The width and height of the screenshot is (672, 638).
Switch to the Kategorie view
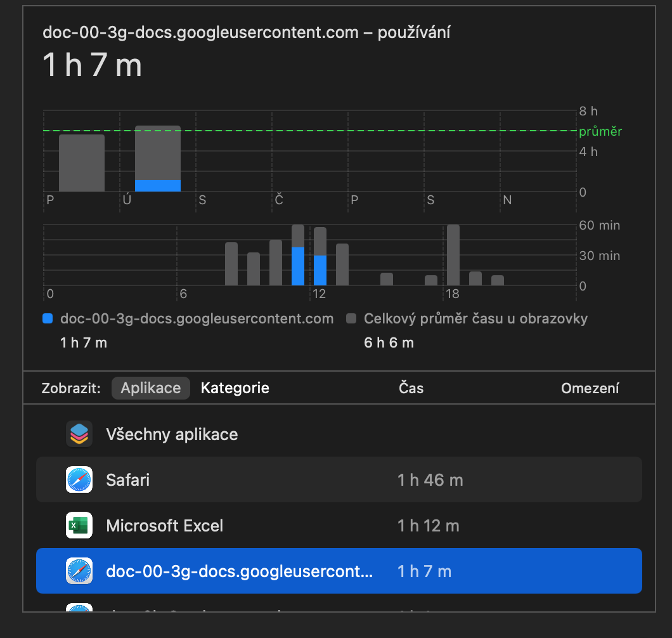[x=235, y=388]
